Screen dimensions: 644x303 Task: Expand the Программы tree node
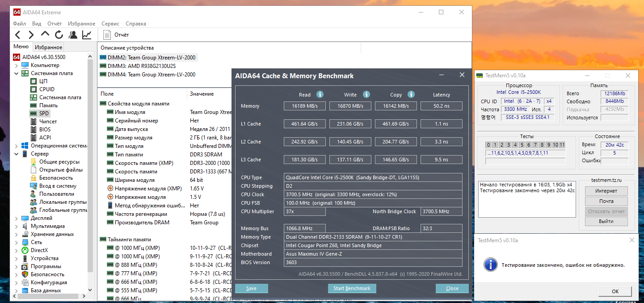pyautogui.click(x=17, y=266)
